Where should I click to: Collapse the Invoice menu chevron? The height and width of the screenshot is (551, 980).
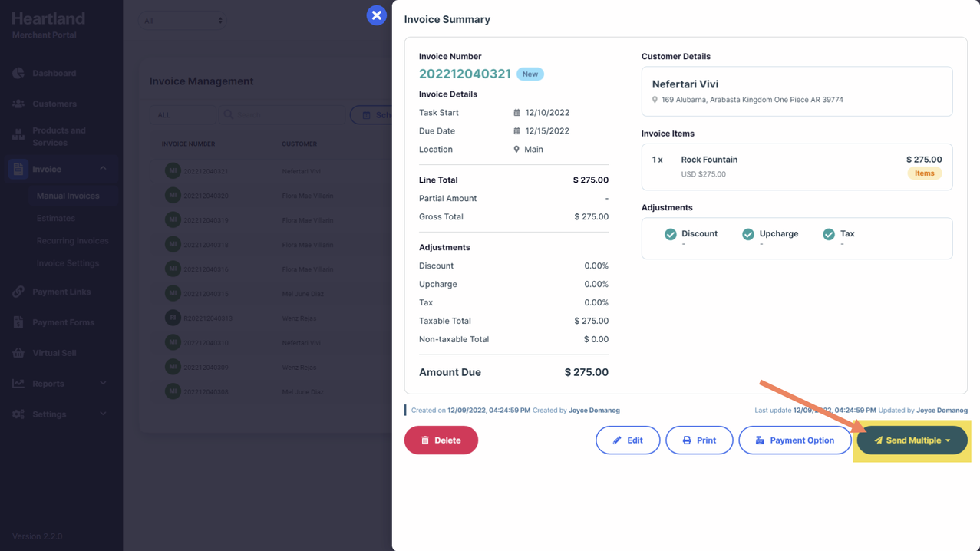coord(103,169)
